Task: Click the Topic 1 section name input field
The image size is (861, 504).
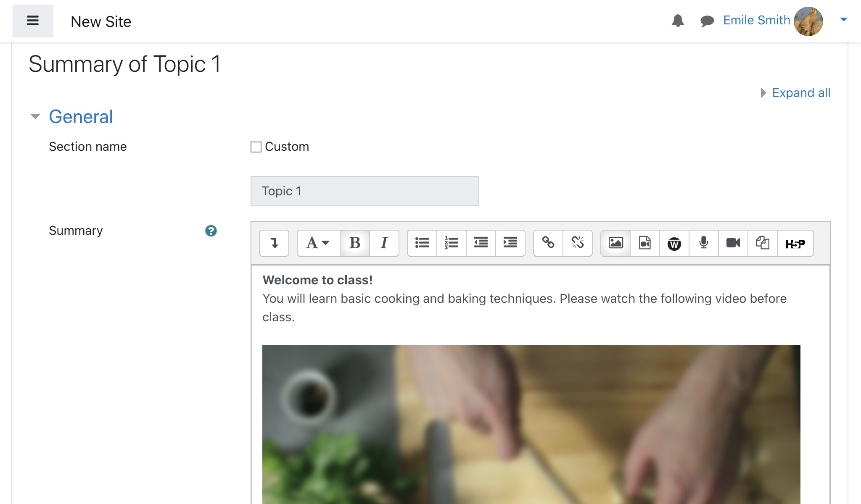Action: pos(364,190)
